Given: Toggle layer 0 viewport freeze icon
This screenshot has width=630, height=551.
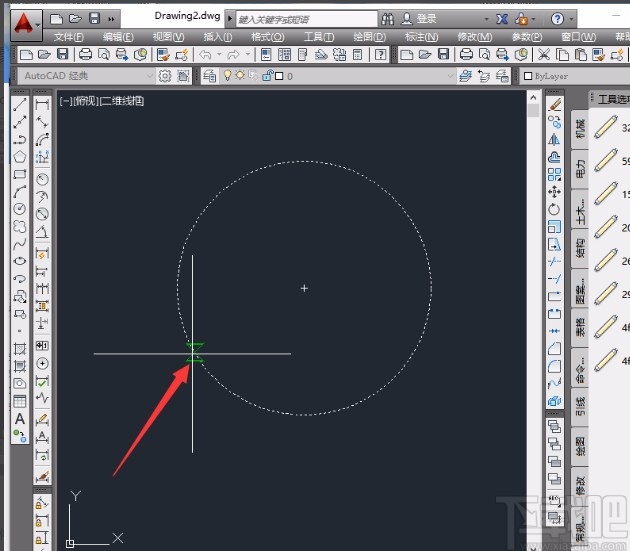Looking at the screenshot, I should tap(253, 76).
